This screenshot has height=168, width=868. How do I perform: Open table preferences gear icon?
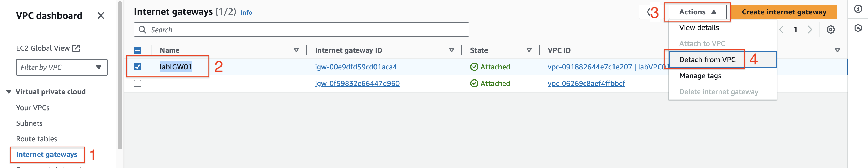pyautogui.click(x=830, y=30)
